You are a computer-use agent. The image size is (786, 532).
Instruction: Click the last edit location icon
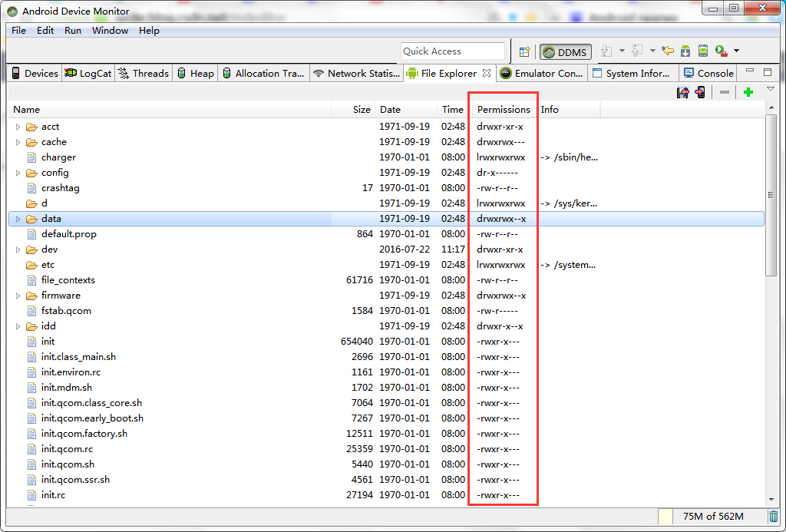coord(667,51)
